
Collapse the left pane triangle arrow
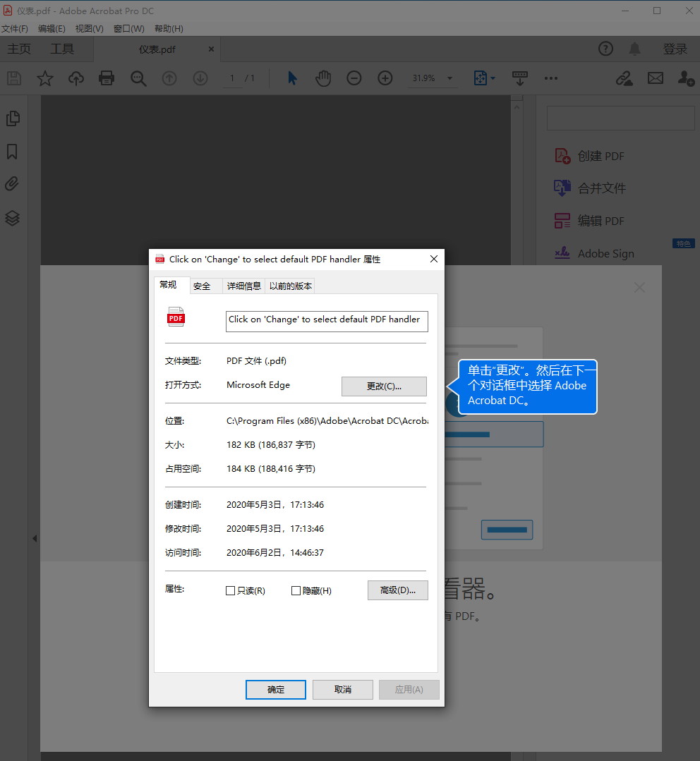click(x=35, y=538)
